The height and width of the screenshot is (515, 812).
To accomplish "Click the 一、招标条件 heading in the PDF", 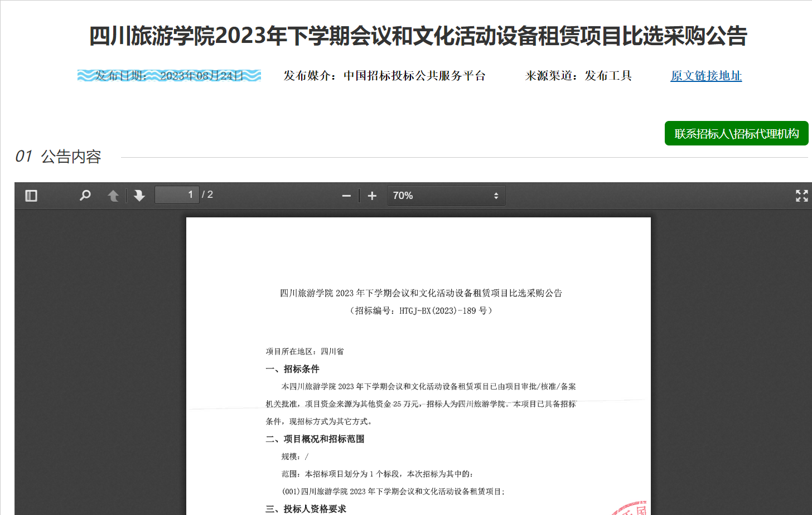I will click(292, 369).
